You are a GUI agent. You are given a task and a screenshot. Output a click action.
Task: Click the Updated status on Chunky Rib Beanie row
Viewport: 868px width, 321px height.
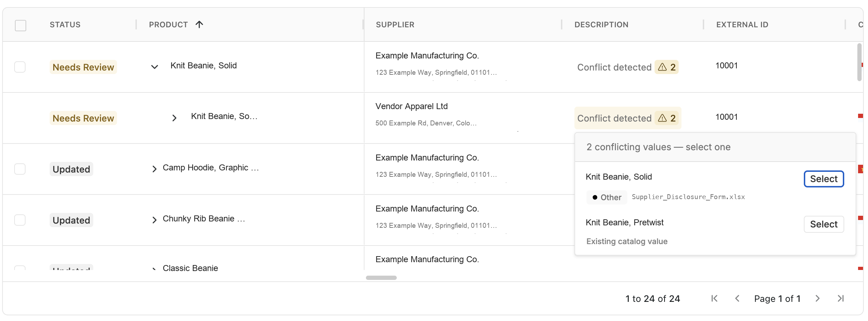pyautogui.click(x=71, y=220)
